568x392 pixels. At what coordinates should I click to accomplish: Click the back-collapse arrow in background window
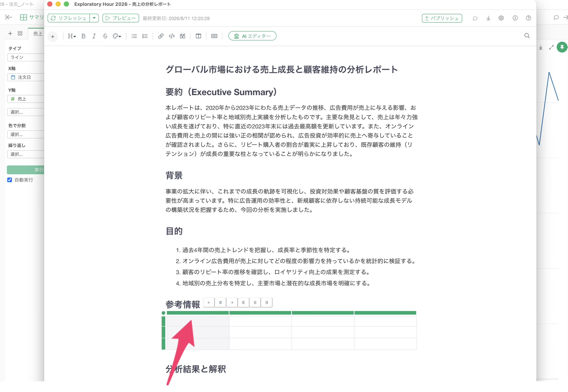[x=9, y=17]
